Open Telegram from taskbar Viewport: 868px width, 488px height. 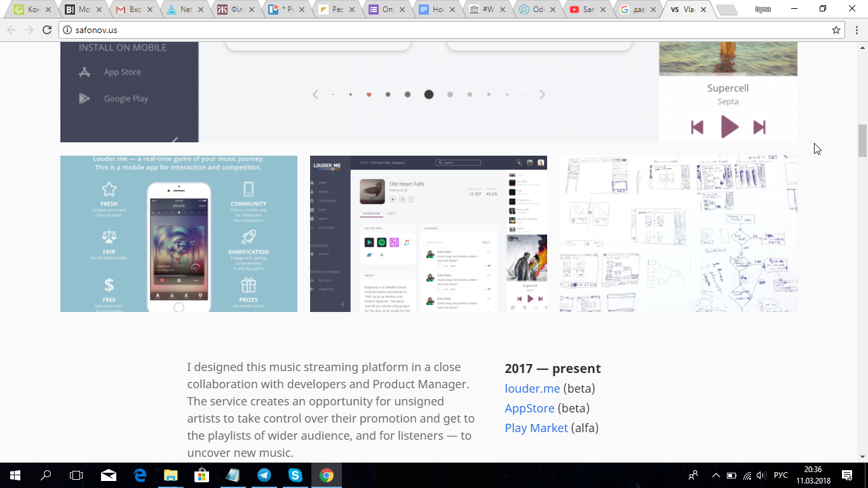coord(264,475)
